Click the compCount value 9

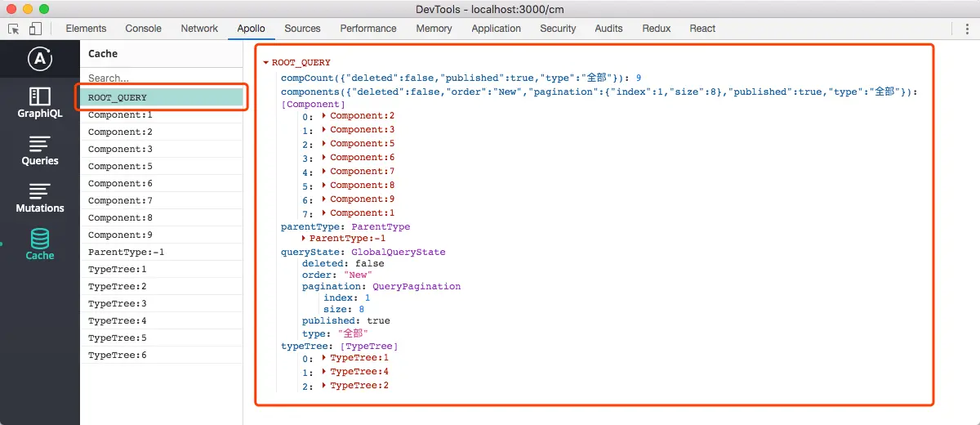click(639, 78)
